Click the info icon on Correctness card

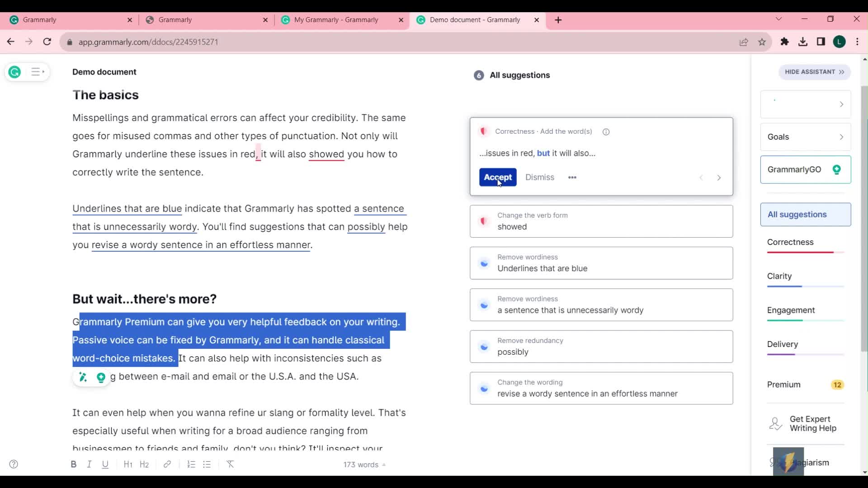tap(606, 131)
